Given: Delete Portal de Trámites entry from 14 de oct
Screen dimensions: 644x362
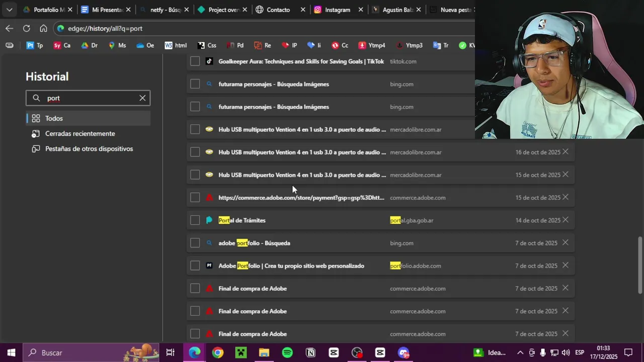Looking at the screenshot, I should [566, 220].
